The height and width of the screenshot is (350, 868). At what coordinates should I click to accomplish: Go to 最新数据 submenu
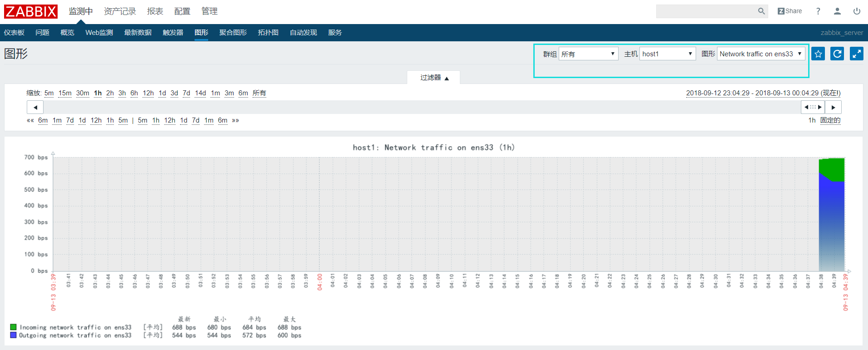(x=138, y=33)
